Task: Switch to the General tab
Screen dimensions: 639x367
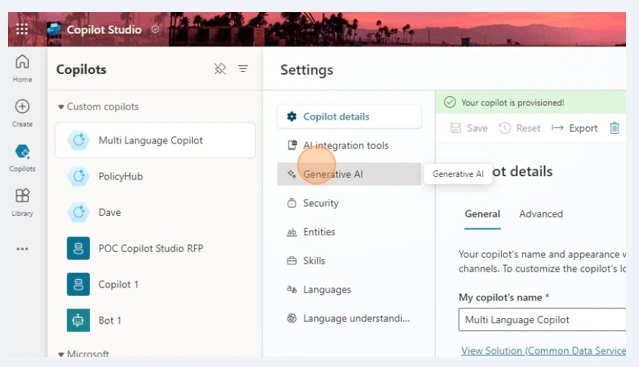Action: [483, 214]
